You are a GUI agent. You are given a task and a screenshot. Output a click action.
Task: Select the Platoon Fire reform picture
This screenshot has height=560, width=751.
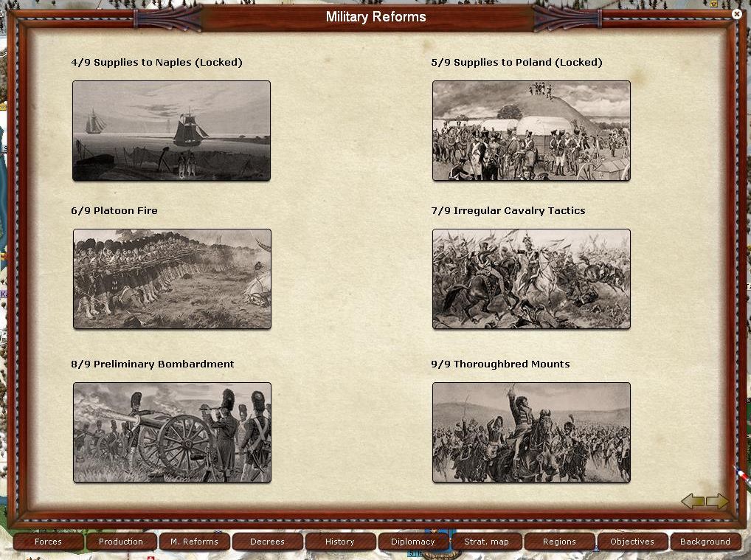click(172, 279)
